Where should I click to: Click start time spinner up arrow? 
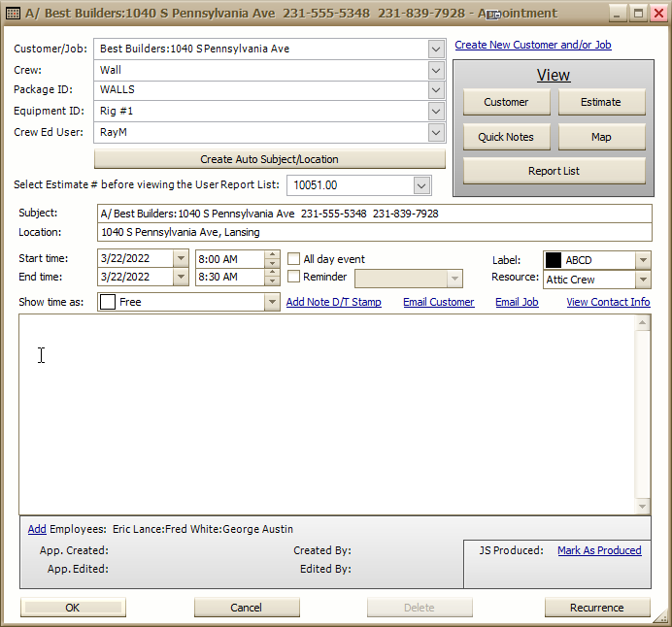272,255
